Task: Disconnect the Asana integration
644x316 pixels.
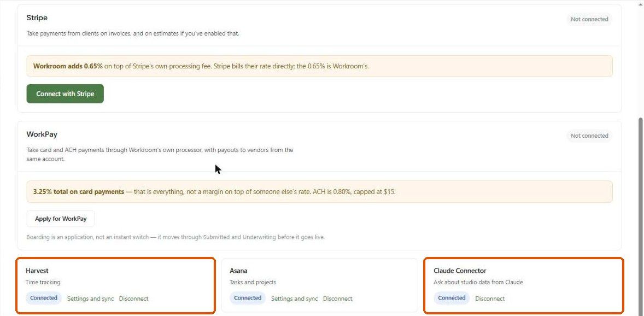Action: pyautogui.click(x=338, y=299)
